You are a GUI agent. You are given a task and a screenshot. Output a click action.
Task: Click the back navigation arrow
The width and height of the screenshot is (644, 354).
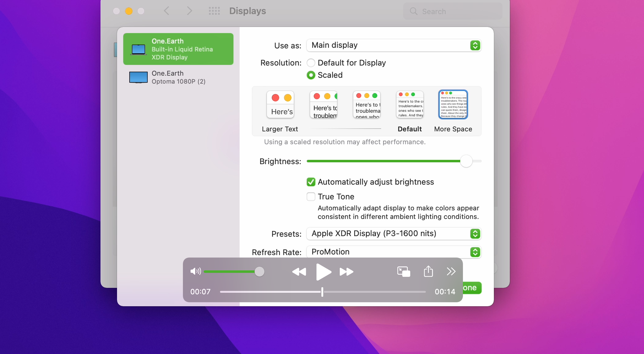[167, 11]
